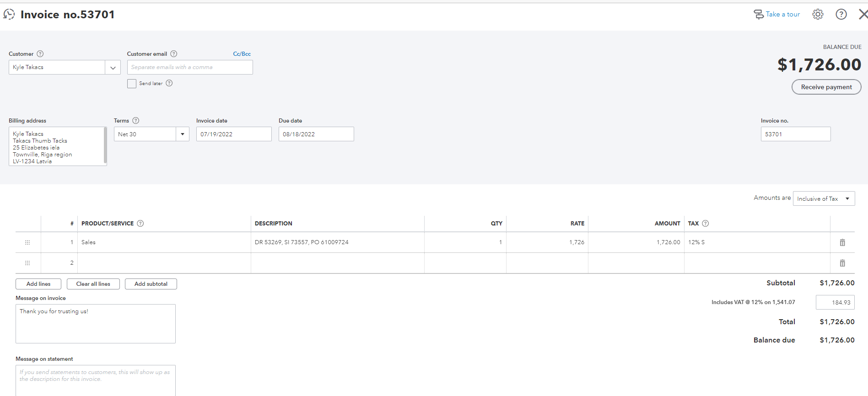Open the settings gear icon
868x396 pixels.
pyautogui.click(x=818, y=14)
